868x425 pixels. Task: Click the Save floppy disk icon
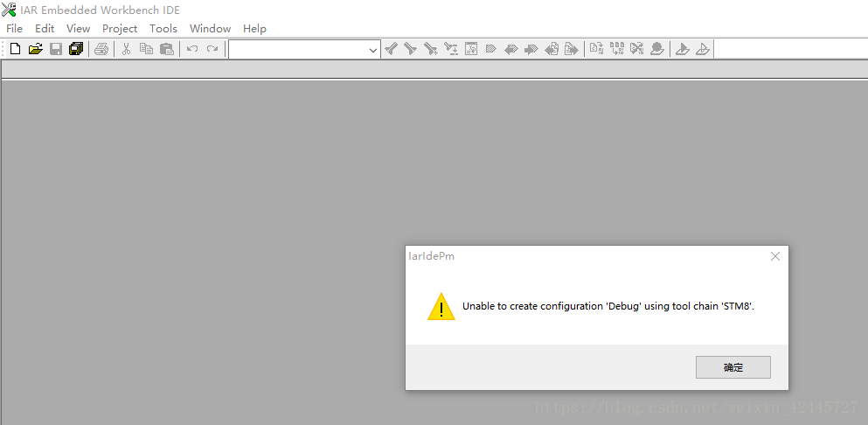56,49
